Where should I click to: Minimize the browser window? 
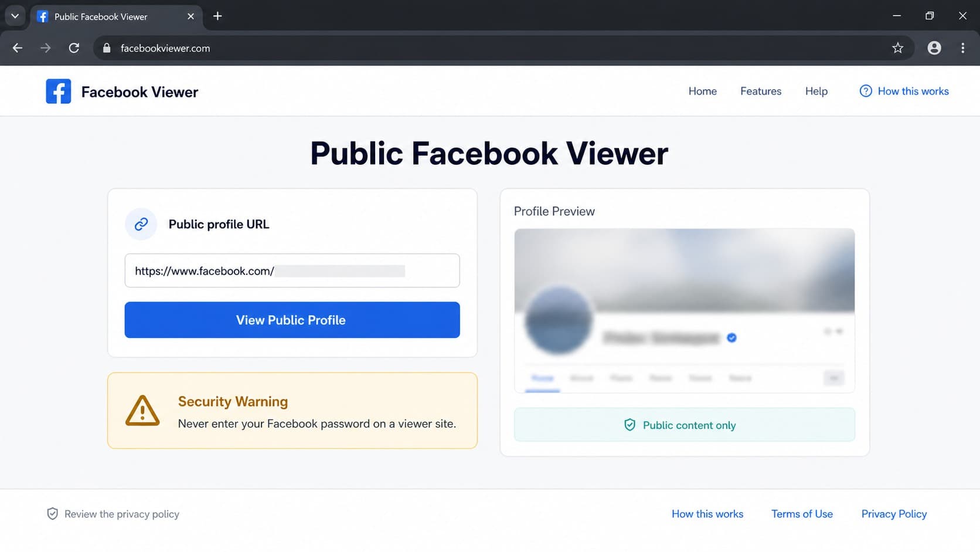[896, 16]
